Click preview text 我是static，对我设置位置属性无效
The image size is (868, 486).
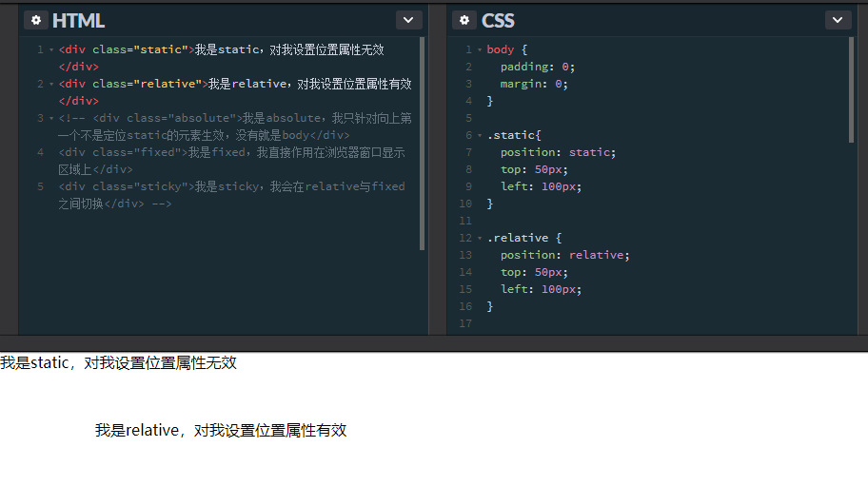(118, 362)
